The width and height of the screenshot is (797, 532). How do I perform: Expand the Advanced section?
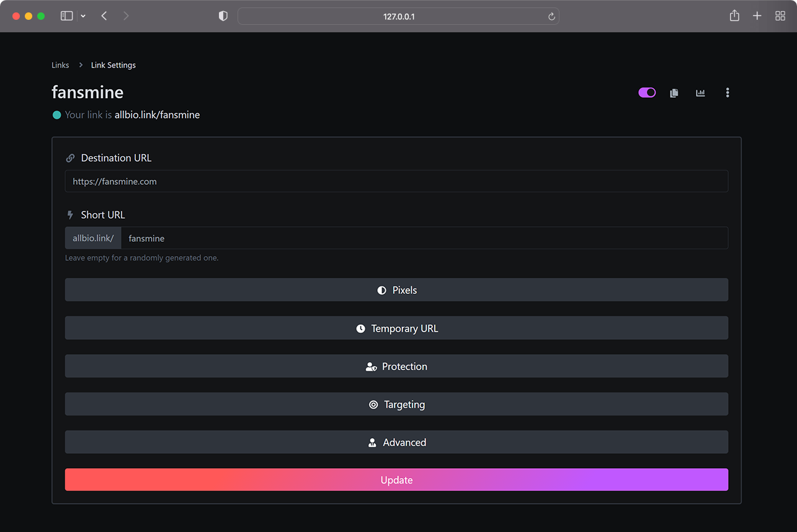396,442
